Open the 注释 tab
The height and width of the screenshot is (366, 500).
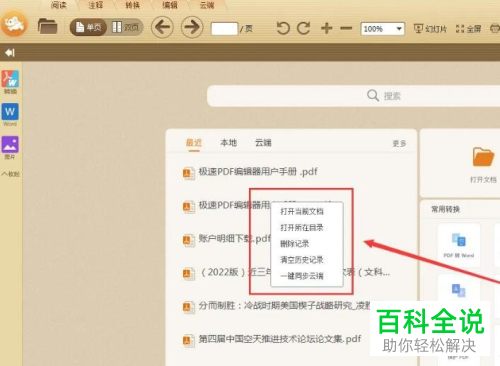96,5
